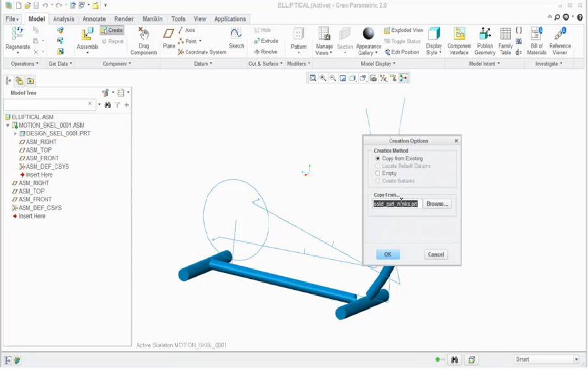The image size is (588, 370).
Task: Toggle Exploded View
Action: (404, 30)
